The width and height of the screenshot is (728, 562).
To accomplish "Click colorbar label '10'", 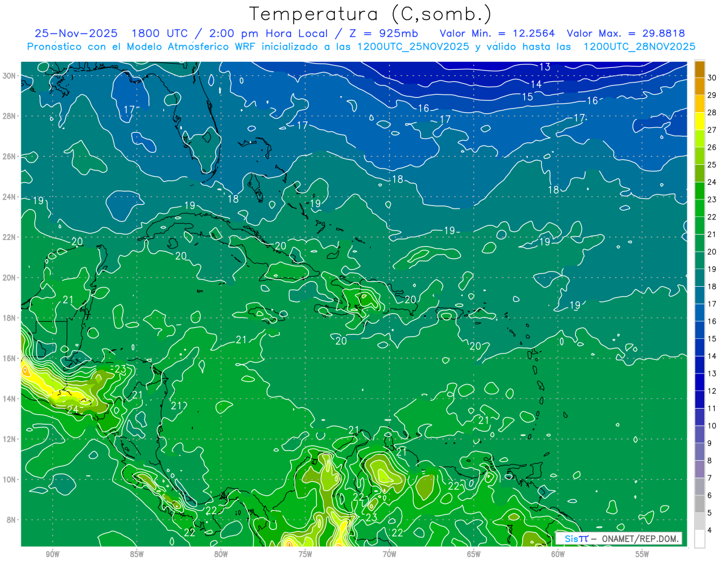I will (x=712, y=426).
